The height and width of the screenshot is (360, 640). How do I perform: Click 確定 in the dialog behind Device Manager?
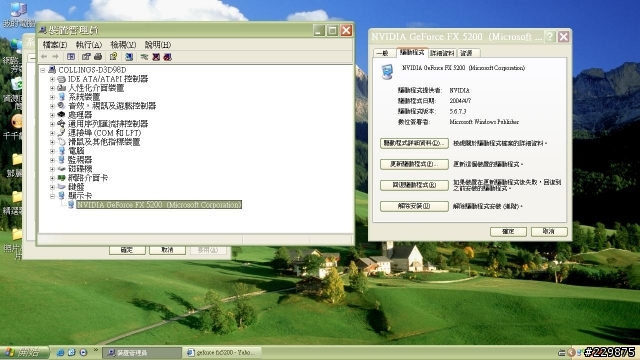(x=127, y=250)
